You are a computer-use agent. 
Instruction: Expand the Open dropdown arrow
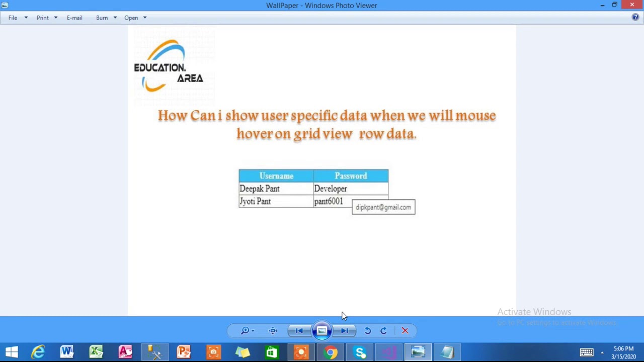(x=144, y=18)
